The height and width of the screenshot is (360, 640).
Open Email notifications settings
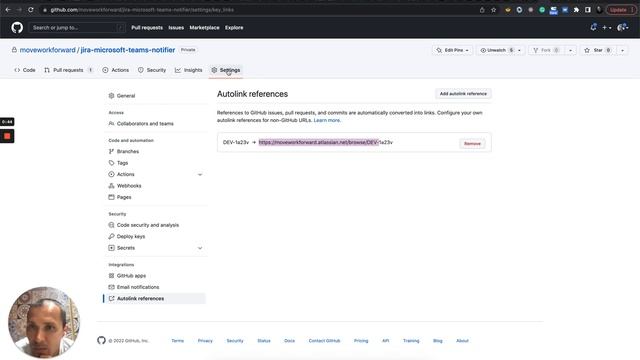[138, 287]
